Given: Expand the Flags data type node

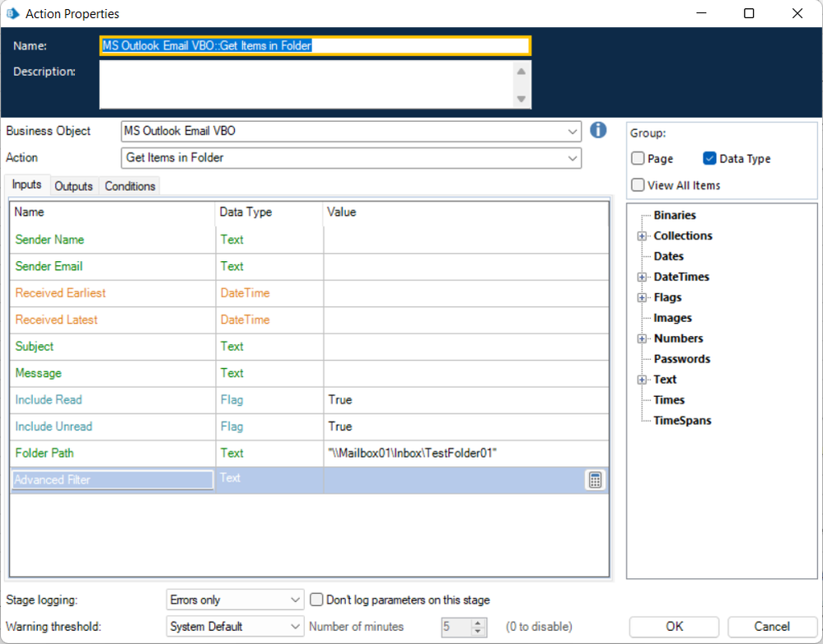Looking at the screenshot, I should point(642,298).
